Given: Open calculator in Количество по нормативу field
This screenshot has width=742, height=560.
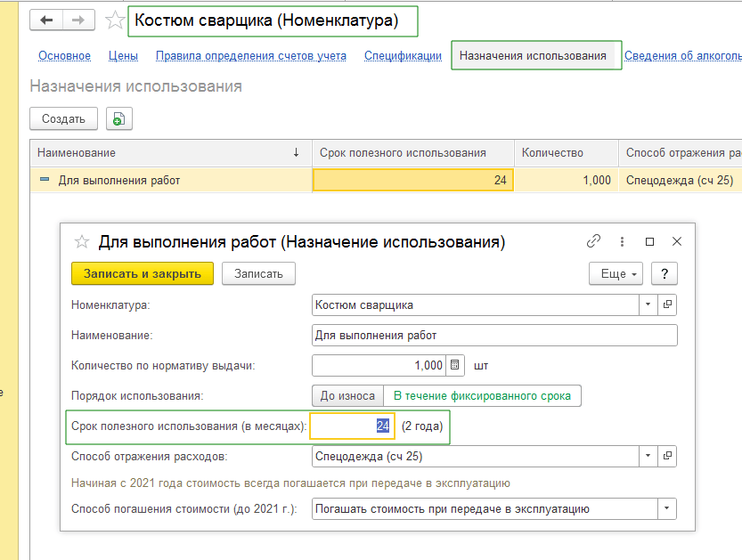Looking at the screenshot, I should [455, 365].
